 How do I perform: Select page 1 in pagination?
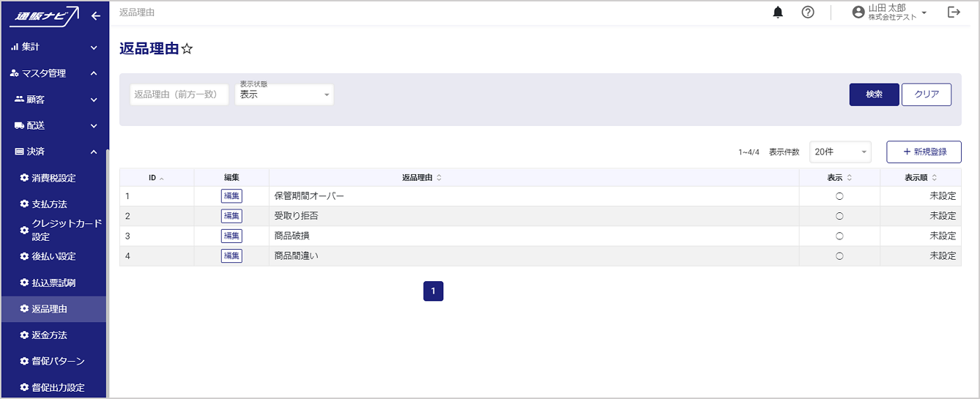coord(433,291)
